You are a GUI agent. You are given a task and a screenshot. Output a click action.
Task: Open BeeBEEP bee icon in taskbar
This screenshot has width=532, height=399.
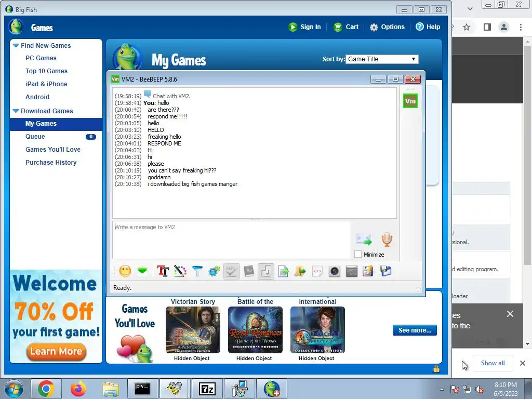pos(174,389)
